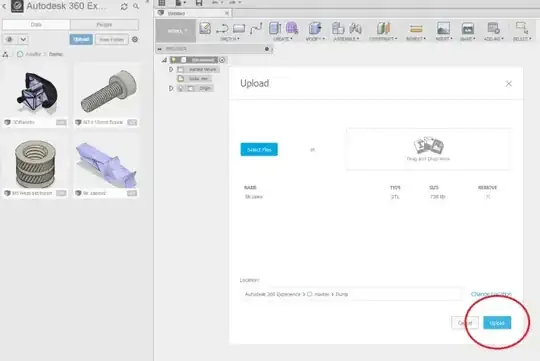Open search with the magnifier icon

pyautogui.click(x=136, y=6)
